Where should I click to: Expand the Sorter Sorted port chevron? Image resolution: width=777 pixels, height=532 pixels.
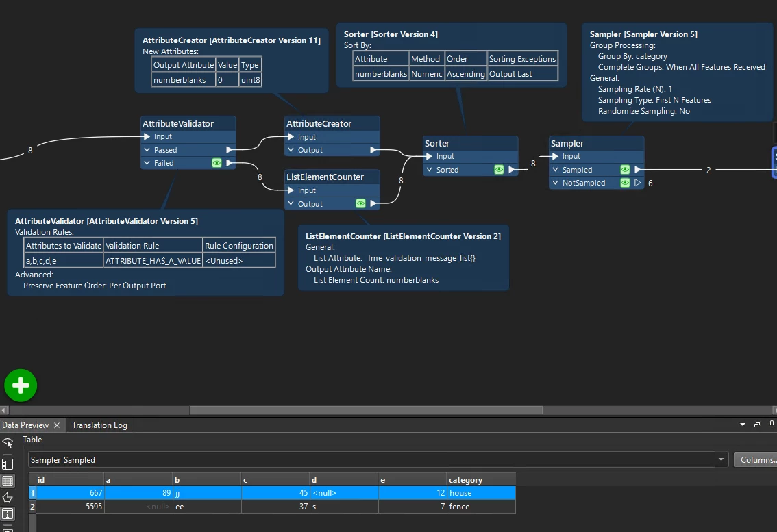430,169
